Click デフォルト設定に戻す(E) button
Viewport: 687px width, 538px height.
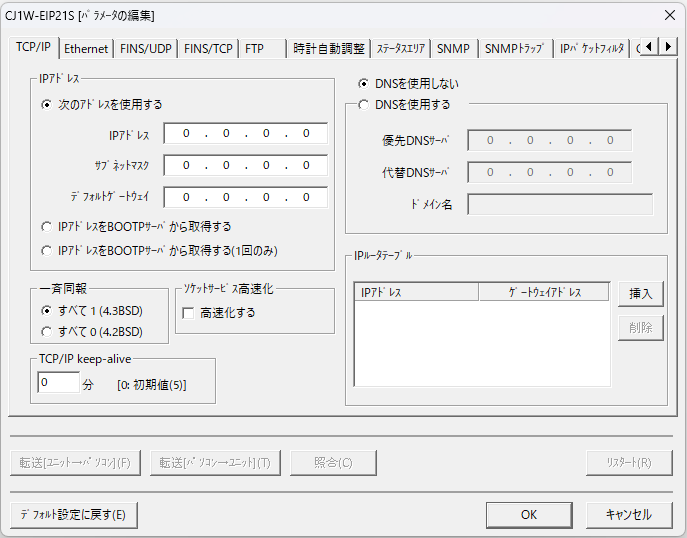click(74, 515)
